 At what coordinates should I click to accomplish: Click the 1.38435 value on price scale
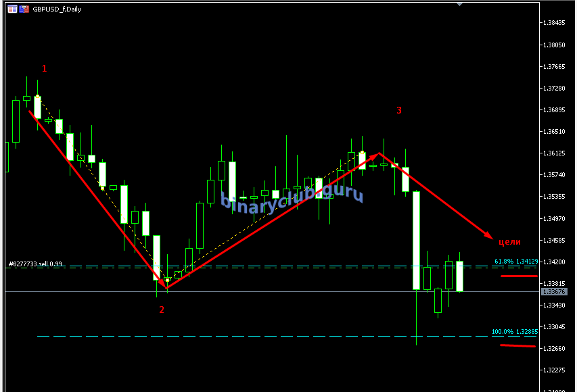(x=554, y=23)
